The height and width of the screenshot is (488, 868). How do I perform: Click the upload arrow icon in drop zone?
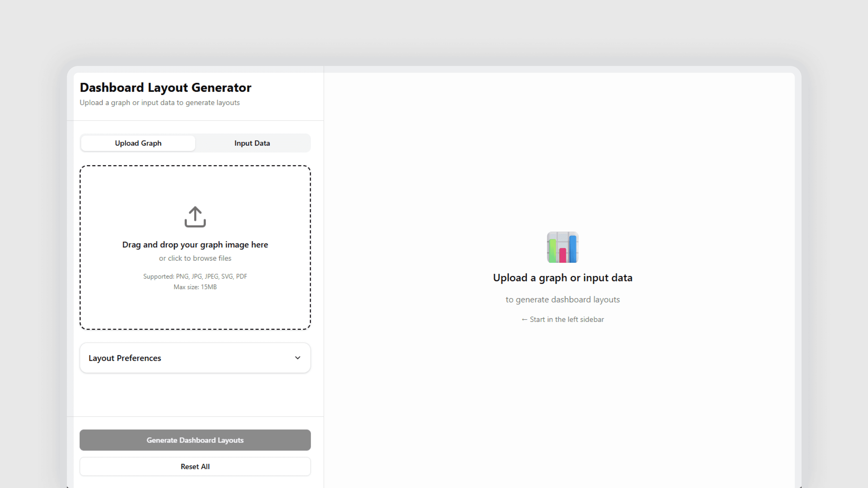[x=195, y=217]
